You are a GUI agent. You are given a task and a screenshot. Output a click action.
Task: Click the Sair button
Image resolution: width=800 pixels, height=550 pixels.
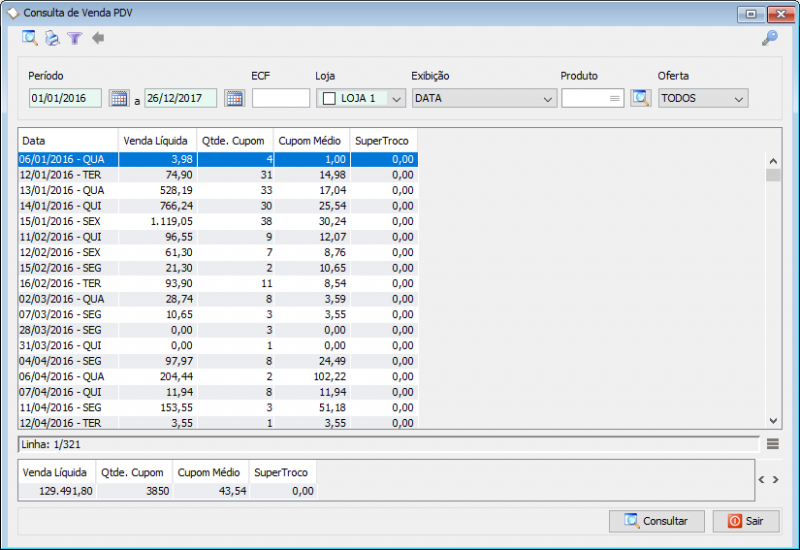(746, 521)
